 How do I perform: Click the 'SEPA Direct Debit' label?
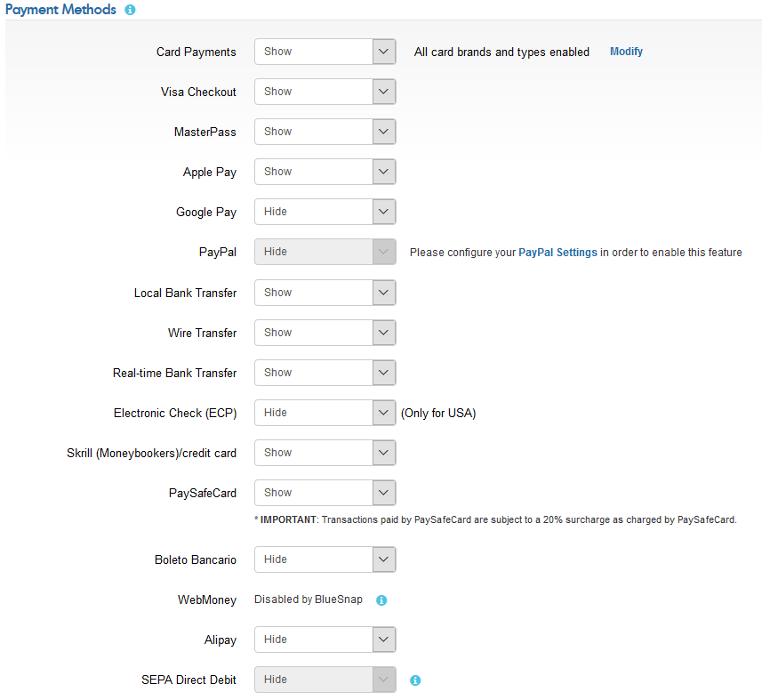click(x=188, y=680)
